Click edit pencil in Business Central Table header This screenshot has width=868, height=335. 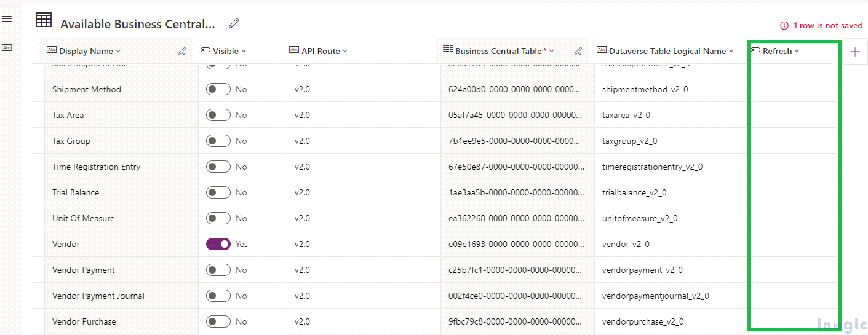coord(578,52)
